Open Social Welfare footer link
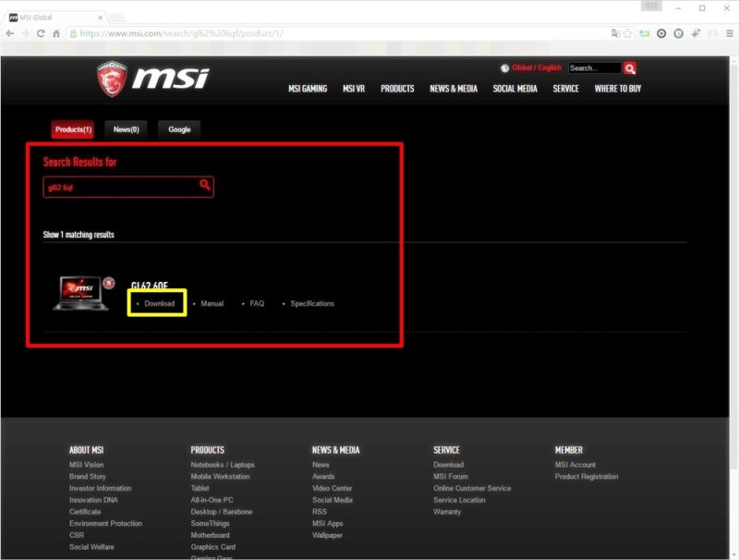Viewport: 739px width, 560px height. (x=91, y=547)
